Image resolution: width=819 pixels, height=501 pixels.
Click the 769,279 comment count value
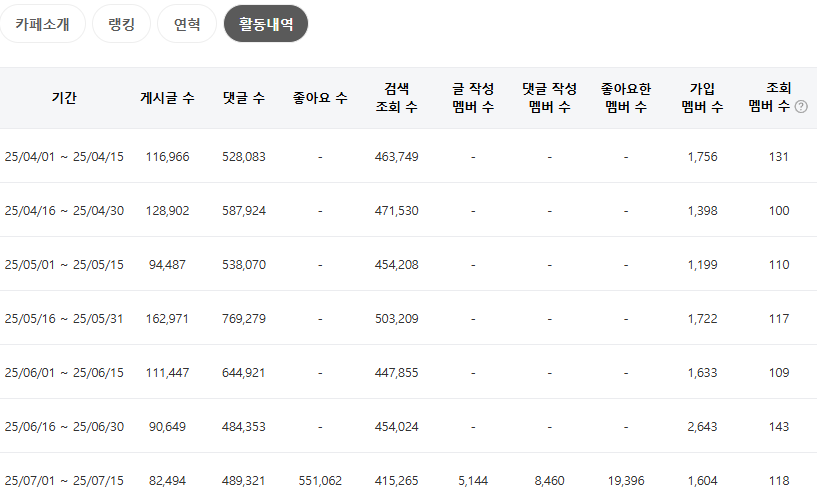(x=243, y=319)
